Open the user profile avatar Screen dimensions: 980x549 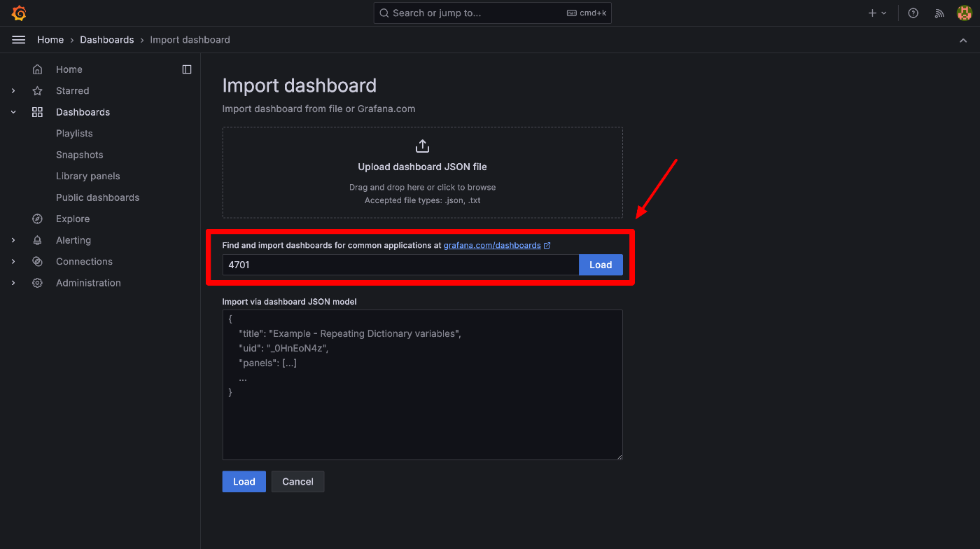(965, 13)
